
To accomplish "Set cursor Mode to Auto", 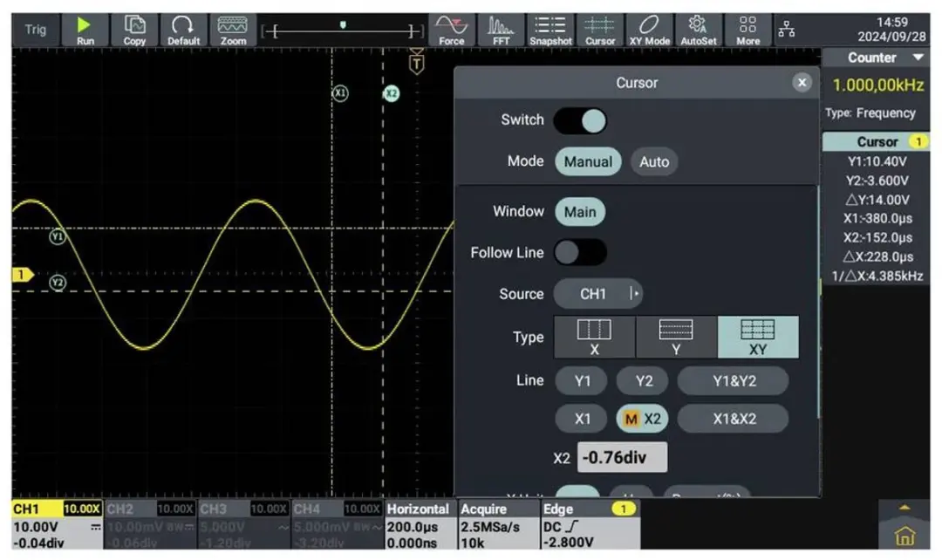I will point(653,161).
